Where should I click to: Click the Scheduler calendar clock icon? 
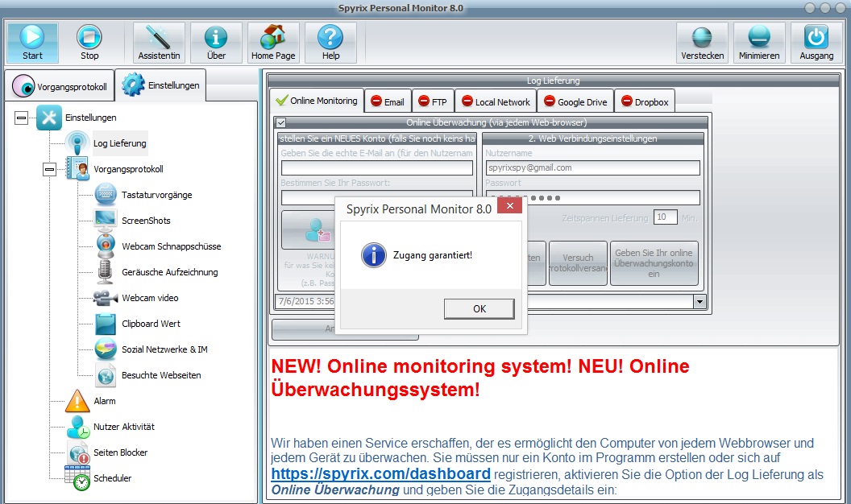pyautogui.click(x=77, y=478)
